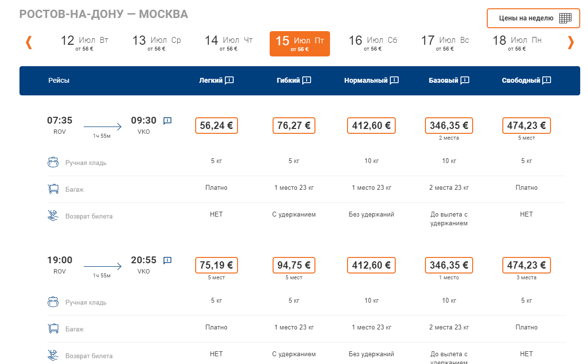The width and height of the screenshot is (588, 364).
Task: Click flight info icon for 20:55 arrival
Action: click(167, 260)
